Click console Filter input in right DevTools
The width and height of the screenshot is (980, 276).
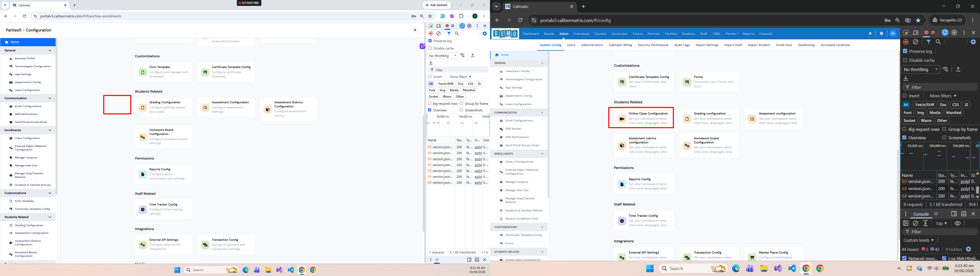pos(940,232)
